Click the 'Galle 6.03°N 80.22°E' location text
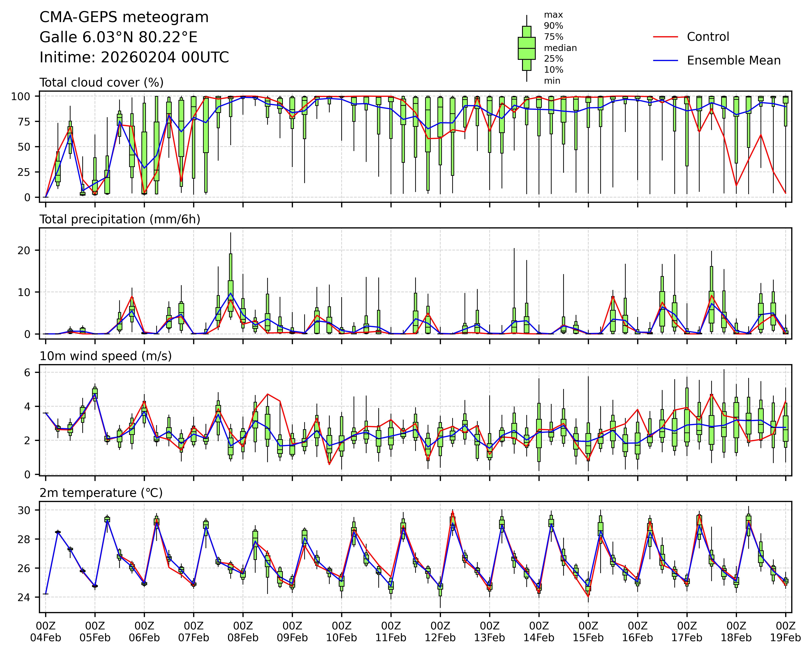812x654 pixels. [x=118, y=37]
